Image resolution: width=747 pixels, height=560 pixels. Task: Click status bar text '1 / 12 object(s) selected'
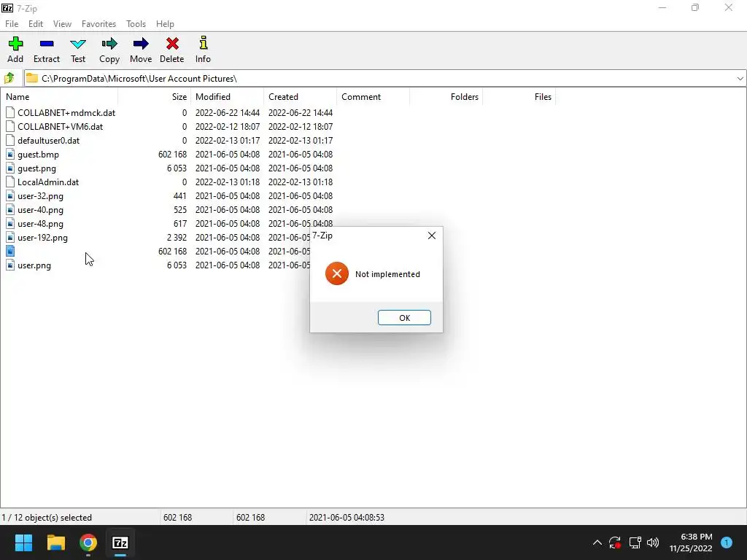pyautogui.click(x=47, y=517)
